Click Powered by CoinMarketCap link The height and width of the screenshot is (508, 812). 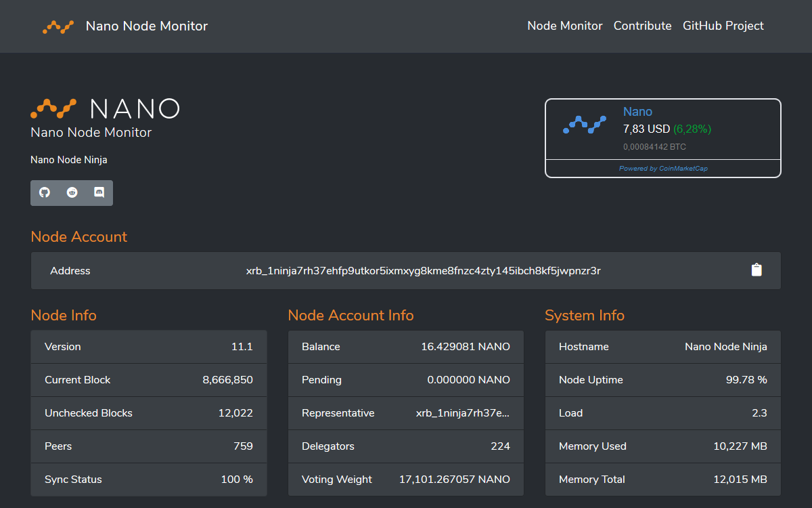click(x=663, y=169)
